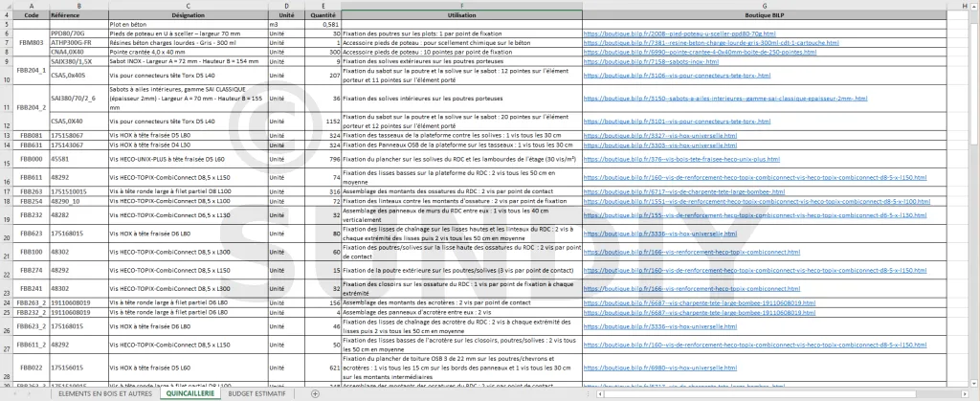Click the vertical scrollbar down arrow
Image resolution: width=980 pixels, height=401 pixels.
pyautogui.click(x=974, y=383)
